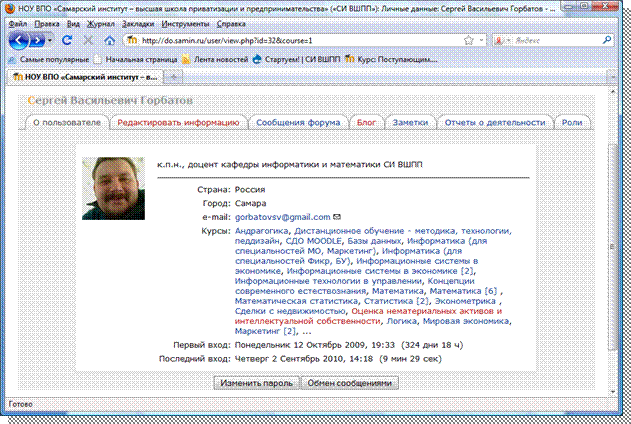Viewport: 631px width, 424px height.
Task: Click the Stop loading X icon
Action: [87, 40]
